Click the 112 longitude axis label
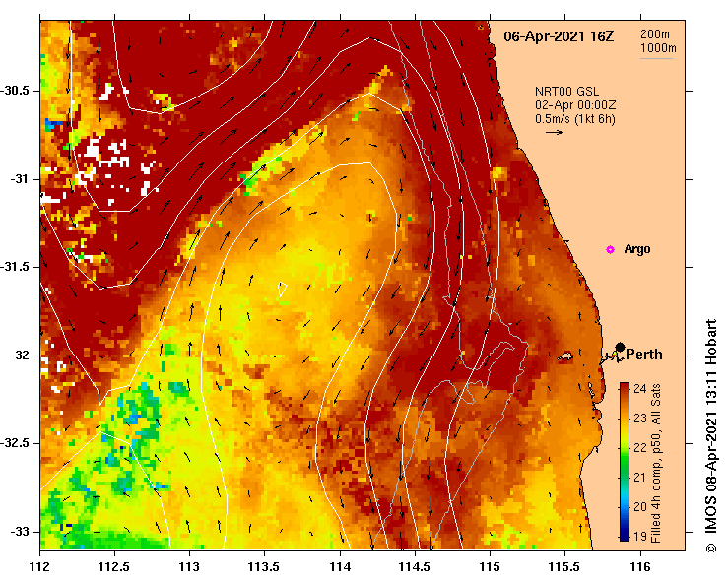Image resolution: width=728 pixels, height=583 pixels. click(40, 567)
